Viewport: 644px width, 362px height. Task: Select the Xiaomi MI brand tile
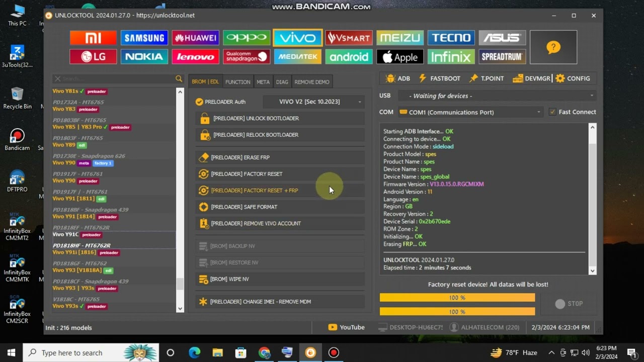(93, 38)
